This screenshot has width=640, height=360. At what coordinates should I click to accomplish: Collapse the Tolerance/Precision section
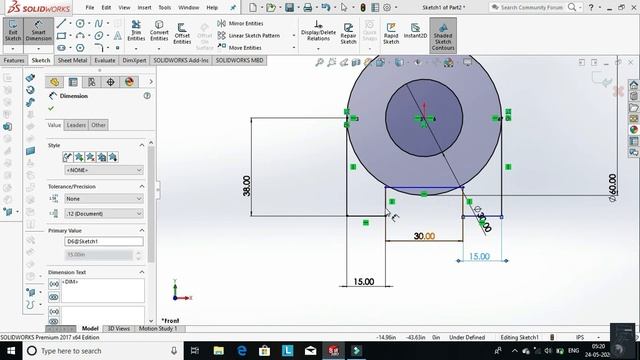pyautogui.click(x=142, y=187)
